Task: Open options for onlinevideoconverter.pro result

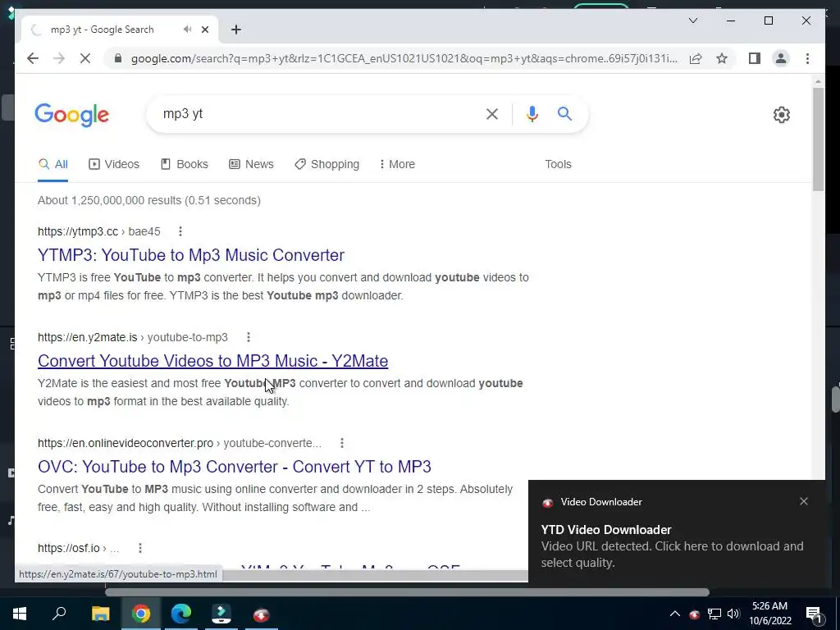Action: pyautogui.click(x=342, y=443)
